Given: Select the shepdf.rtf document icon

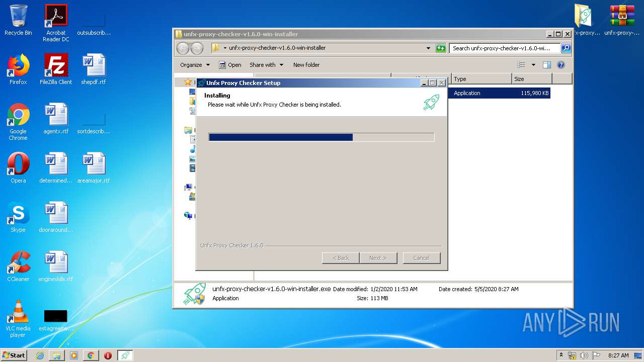Looking at the screenshot, I should pyautogui.click(x=94, y=69).
